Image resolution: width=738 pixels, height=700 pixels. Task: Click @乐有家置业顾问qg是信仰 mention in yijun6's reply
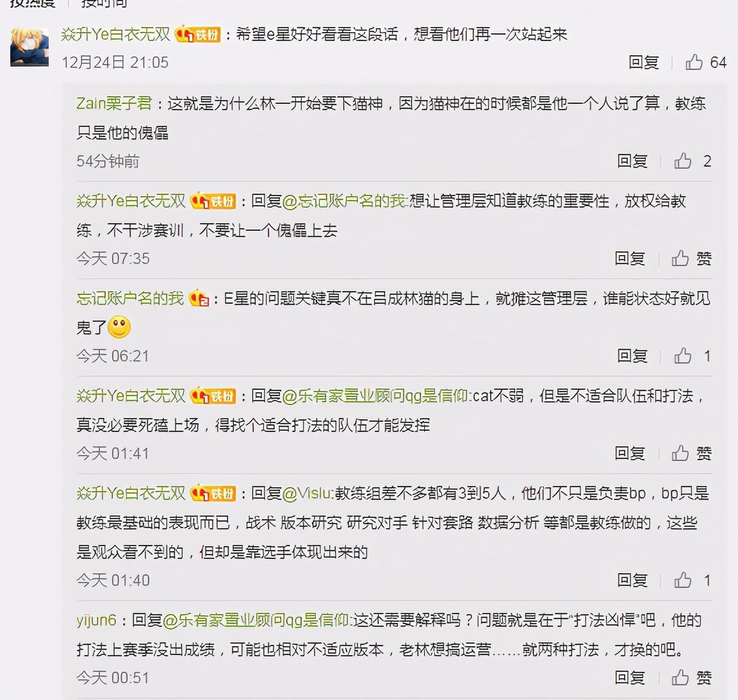click(256, 620)
